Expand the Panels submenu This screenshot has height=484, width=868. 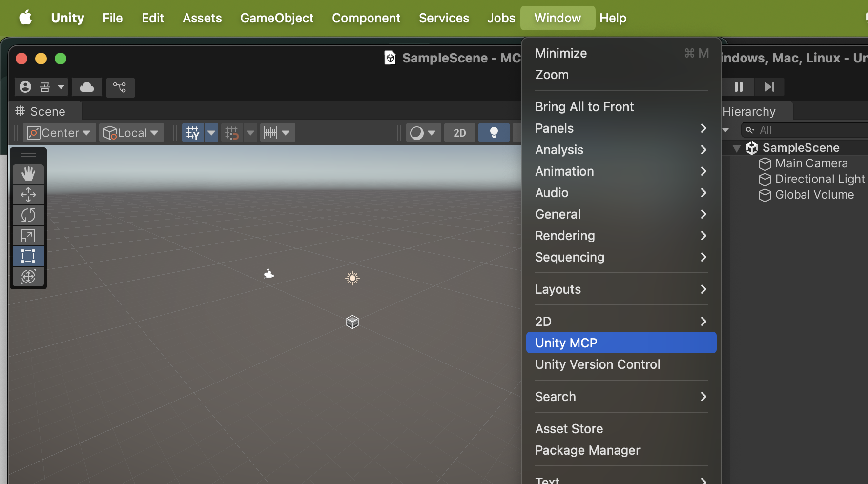621,128
